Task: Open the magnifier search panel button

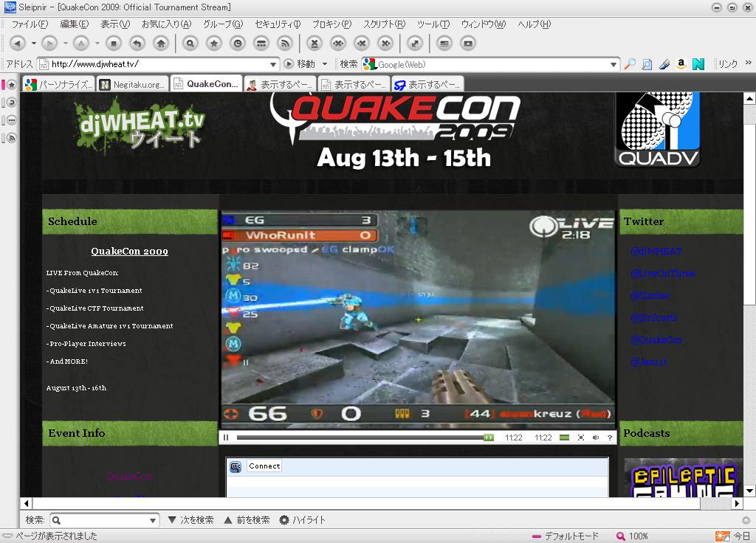Action: click(190, 44)
